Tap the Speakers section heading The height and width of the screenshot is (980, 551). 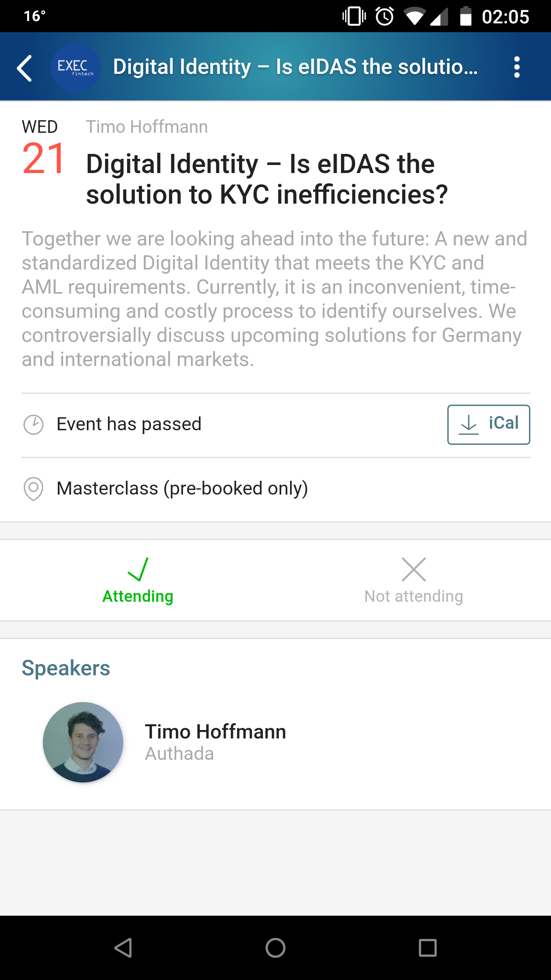tap(66, 668)
